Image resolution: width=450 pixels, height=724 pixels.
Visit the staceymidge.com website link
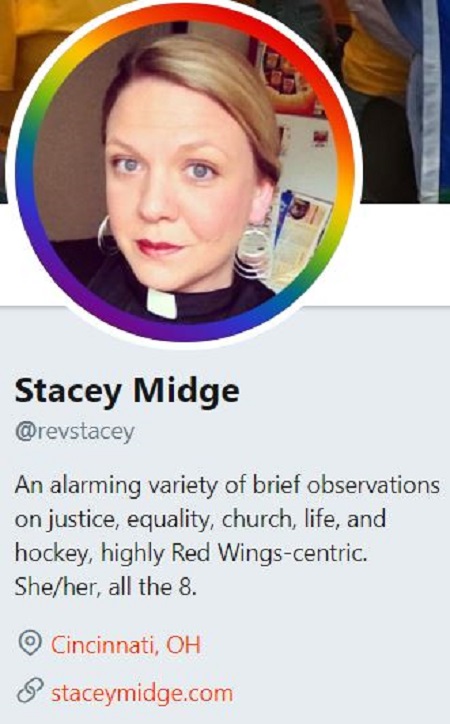pyautogui.click(x=142, y=694)
